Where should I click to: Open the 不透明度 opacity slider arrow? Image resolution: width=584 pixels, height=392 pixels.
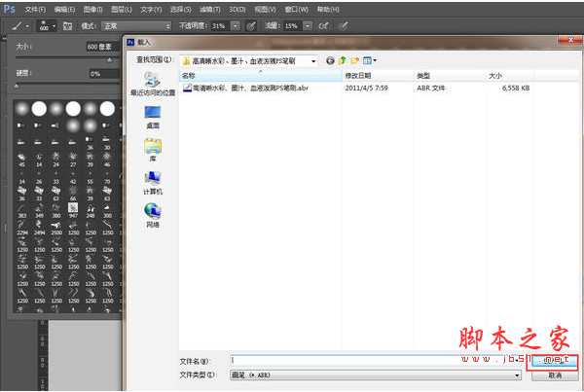point(236,25)
